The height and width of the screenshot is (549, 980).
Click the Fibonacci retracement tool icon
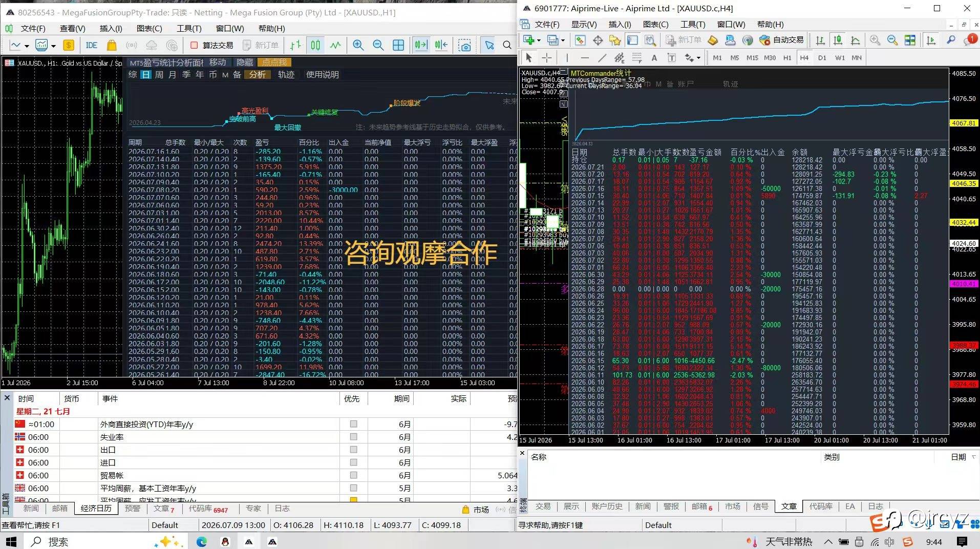pyautogui.click(x=637, y=58)
